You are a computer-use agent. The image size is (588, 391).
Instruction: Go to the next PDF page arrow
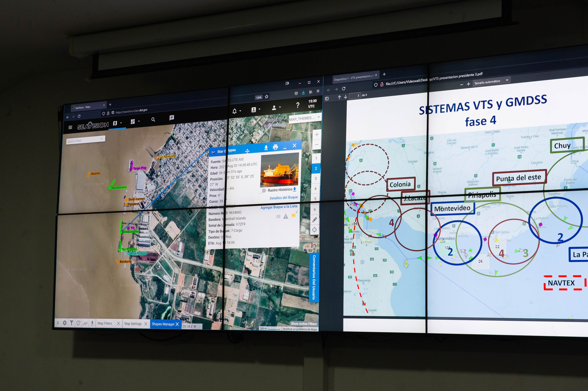click(x=346, y=97)
